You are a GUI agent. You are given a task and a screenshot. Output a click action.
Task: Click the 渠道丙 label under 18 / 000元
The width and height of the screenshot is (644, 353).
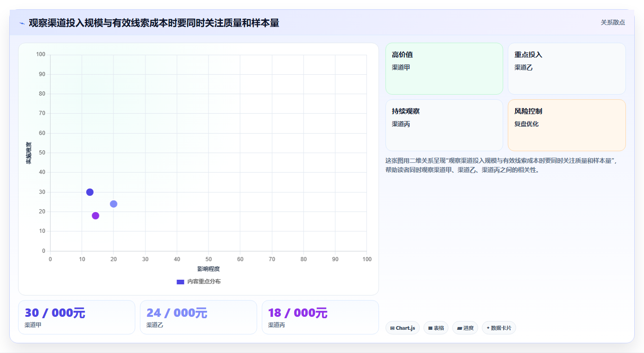tap(277, 325)
